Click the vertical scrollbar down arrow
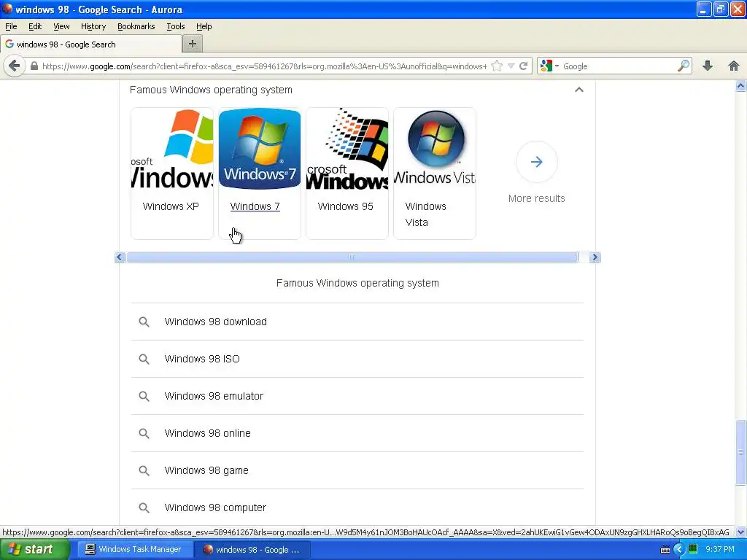The height and width of the screenshot is (560, 747). [x=741, y=532]
